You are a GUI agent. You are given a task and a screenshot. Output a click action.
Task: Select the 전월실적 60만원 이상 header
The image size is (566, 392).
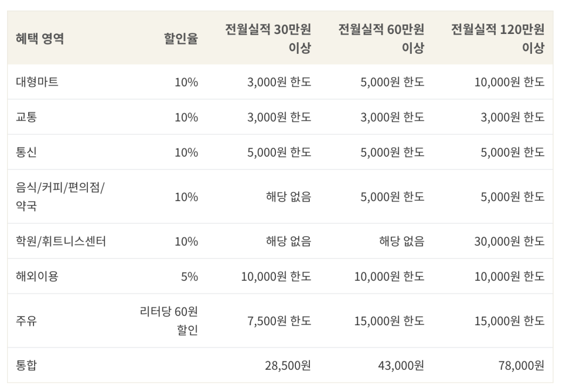coord(381,39)
